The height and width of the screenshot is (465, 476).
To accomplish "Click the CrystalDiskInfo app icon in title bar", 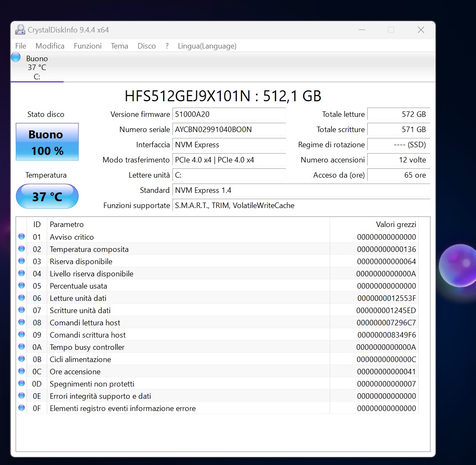I will pyautogui.click(x=20, y=30).
